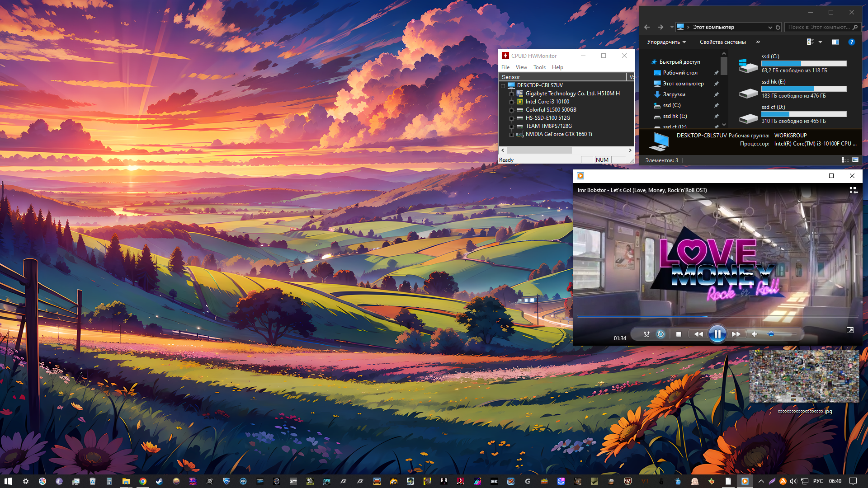This screenshot has height=488, width=868.
Task: Open Упорядочить dropdown in Explorer
Action: click(666, 42)
